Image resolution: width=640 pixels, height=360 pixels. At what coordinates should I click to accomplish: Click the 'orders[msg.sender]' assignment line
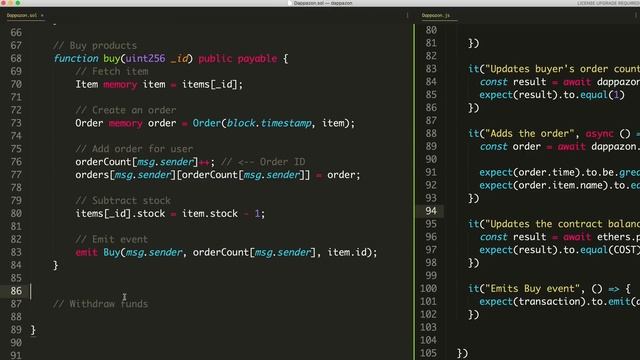(218, 175)
